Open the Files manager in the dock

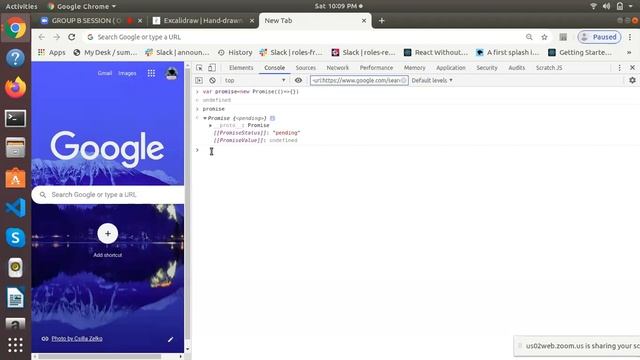[x=16, y=148]
